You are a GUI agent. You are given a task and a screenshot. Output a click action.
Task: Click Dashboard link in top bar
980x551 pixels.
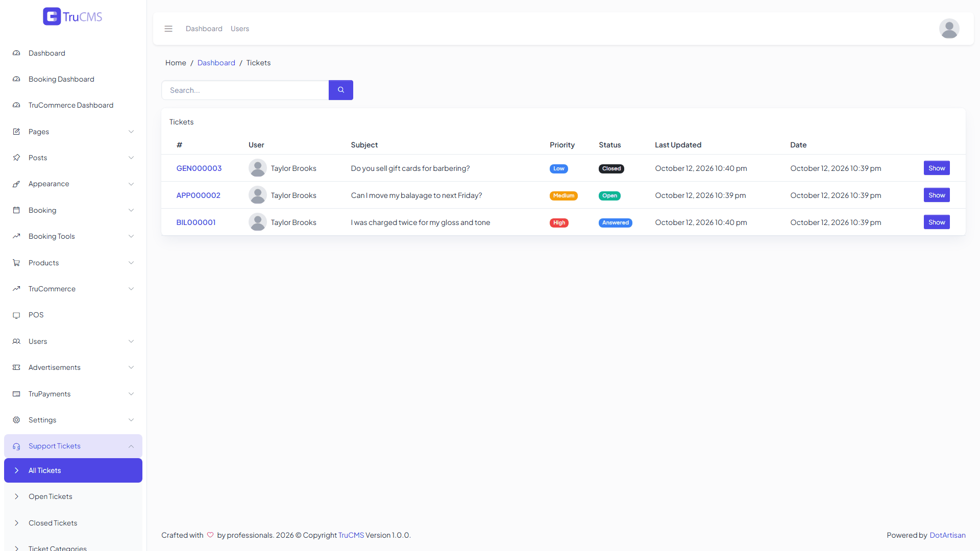(x=204, y=29)
